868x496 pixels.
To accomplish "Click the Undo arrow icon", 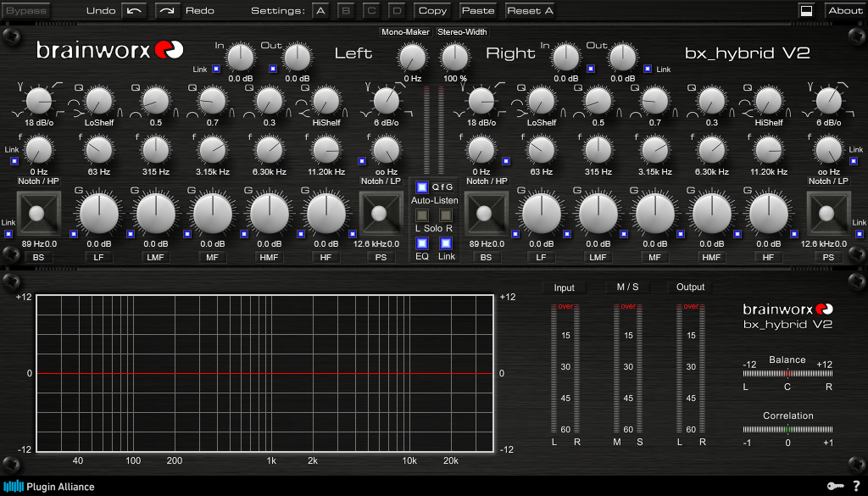I will pos(134,10).
